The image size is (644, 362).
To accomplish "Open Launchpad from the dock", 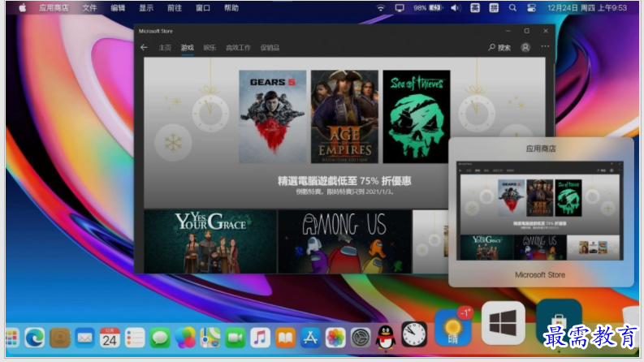I will point(12,338).
